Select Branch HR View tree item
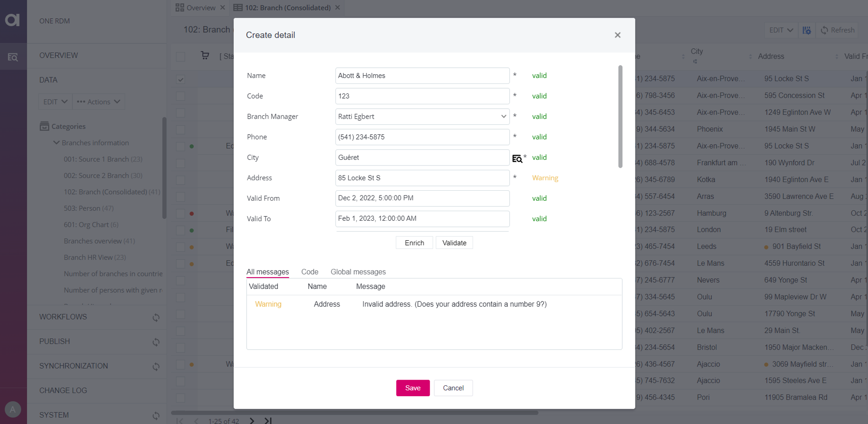This screenshot has width=868, height=424. (95, 258)
